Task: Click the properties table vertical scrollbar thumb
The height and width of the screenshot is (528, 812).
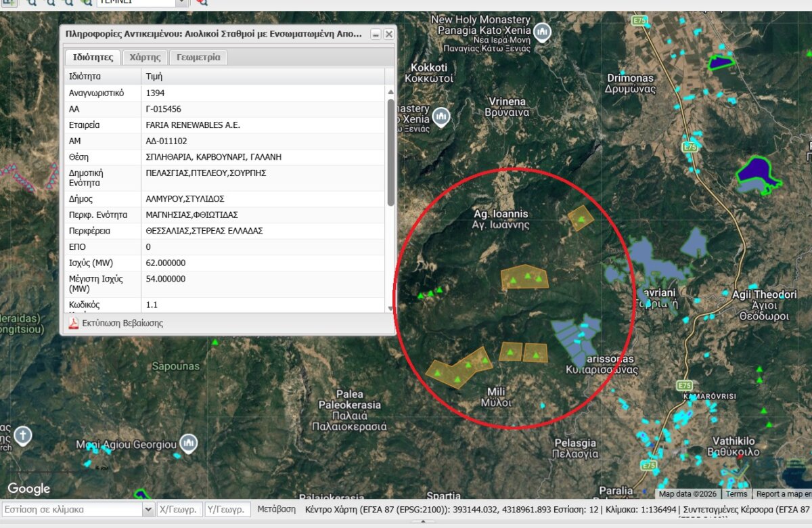Action: point(390,152)
